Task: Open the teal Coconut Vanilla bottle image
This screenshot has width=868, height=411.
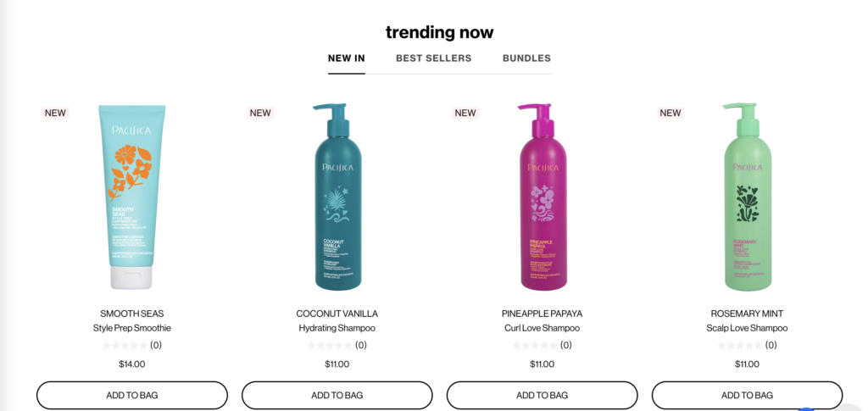Action: point(337,197)
